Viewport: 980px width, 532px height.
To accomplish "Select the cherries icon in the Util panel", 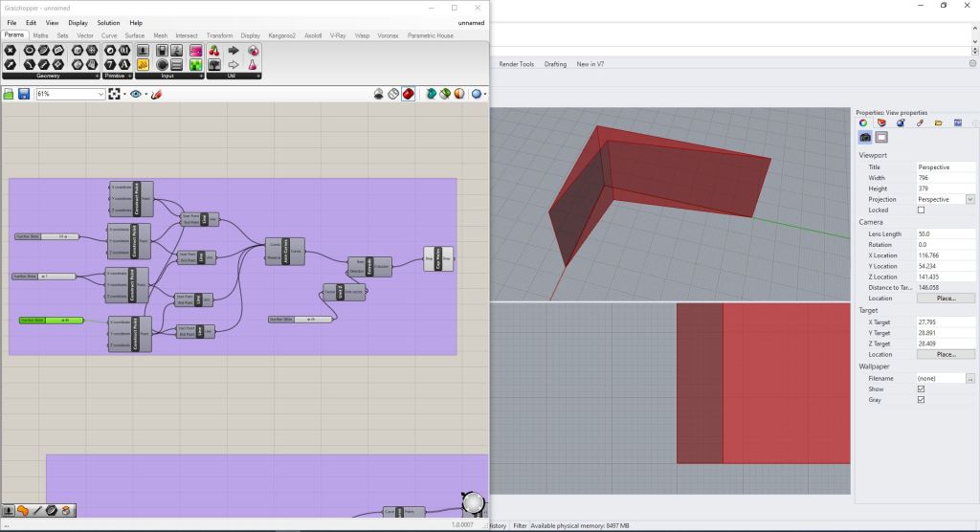I will [213, 50].
